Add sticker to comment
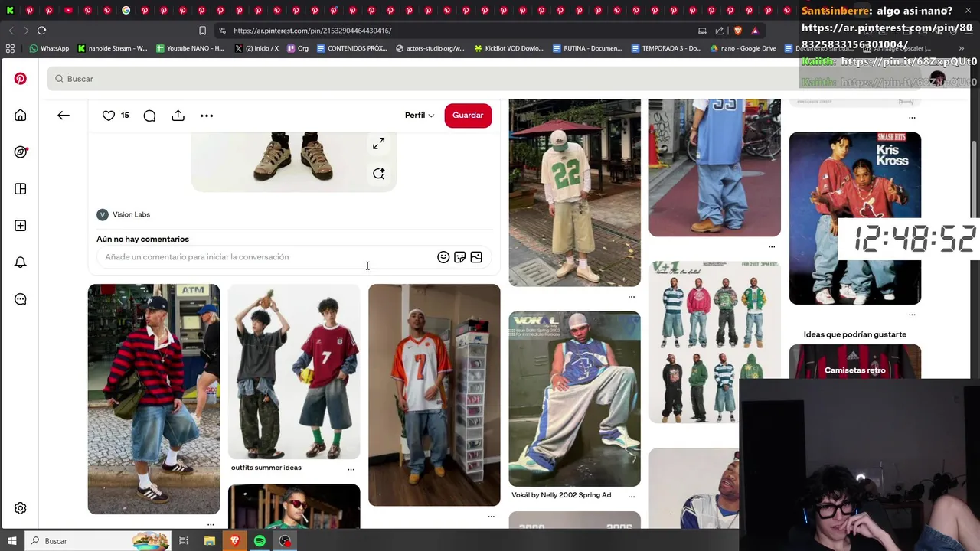980x551 pixels. (x=459, y=257)
